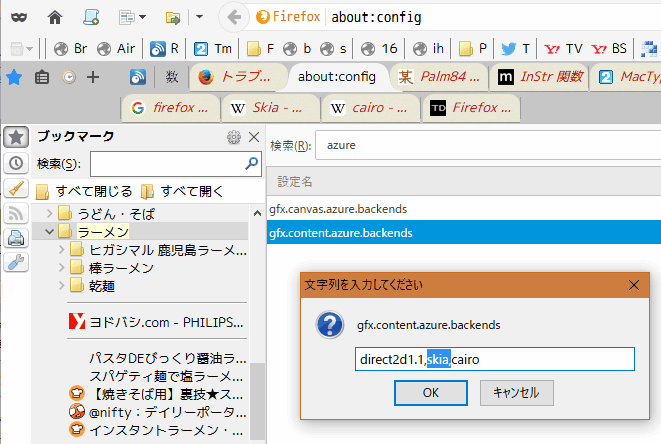Open the @nifty デイリーポータ bookmark
The width and height of the screenshot is (661, 444).
click(157, 412)
